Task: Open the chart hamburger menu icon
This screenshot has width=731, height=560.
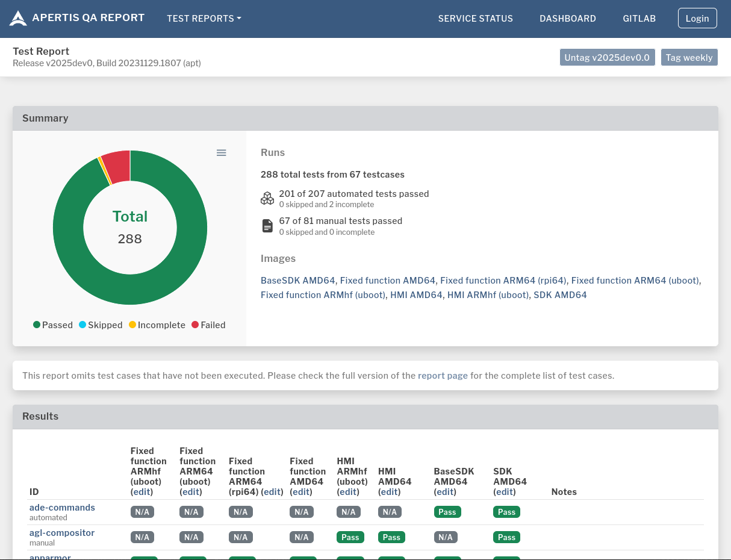Action: coord(221,153)
